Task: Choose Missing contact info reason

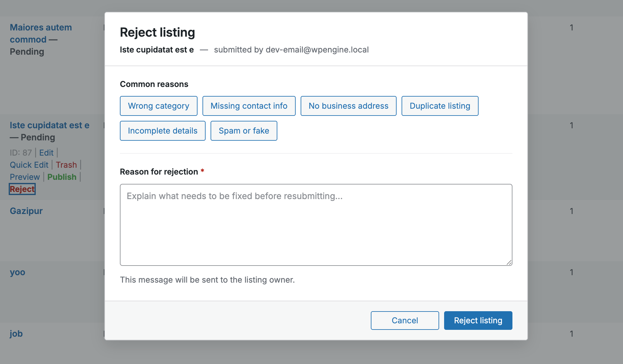Action: (x=249, y=106)
